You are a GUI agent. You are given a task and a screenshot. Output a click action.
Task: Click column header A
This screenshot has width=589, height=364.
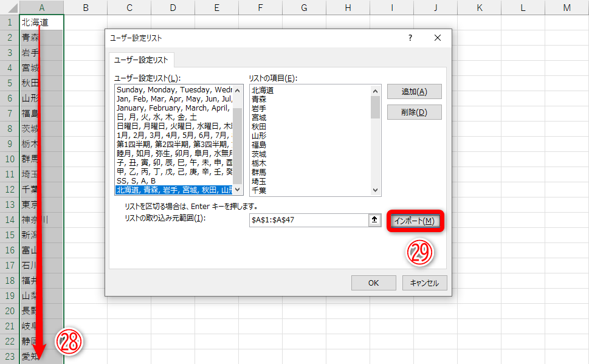click(41, 7)
